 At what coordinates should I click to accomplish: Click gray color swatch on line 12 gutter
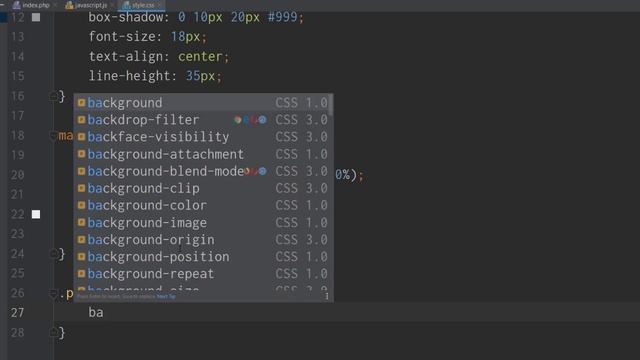36,17
